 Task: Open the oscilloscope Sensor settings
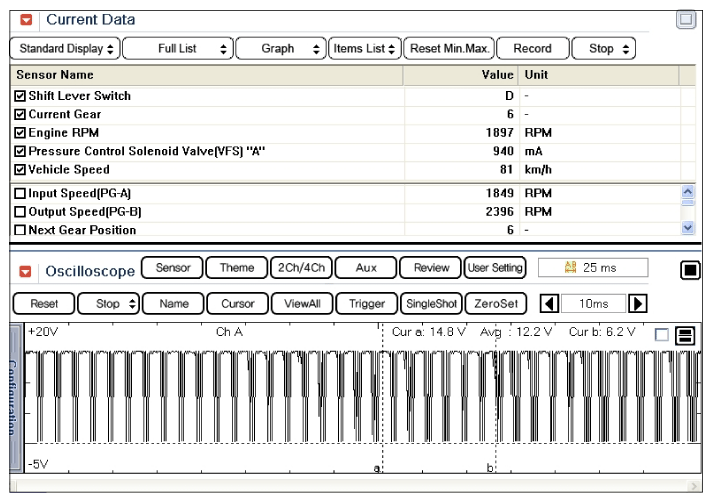click(173, 268)
